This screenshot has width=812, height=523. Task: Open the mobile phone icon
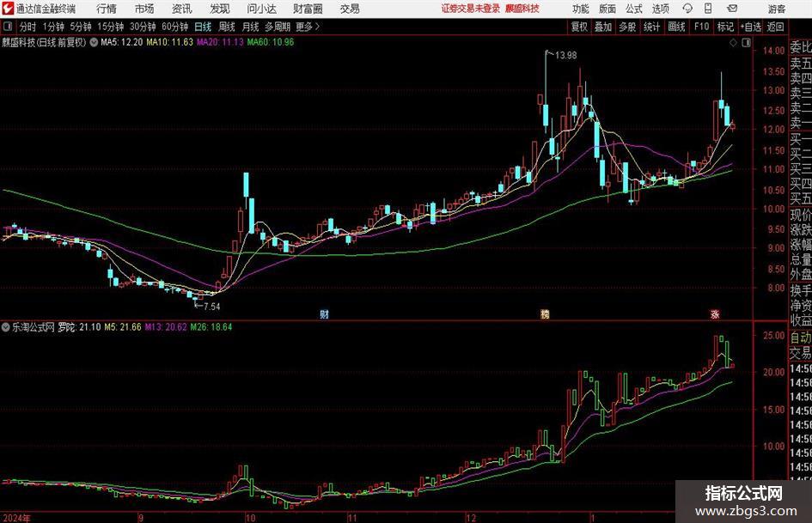tap(708, 9)
